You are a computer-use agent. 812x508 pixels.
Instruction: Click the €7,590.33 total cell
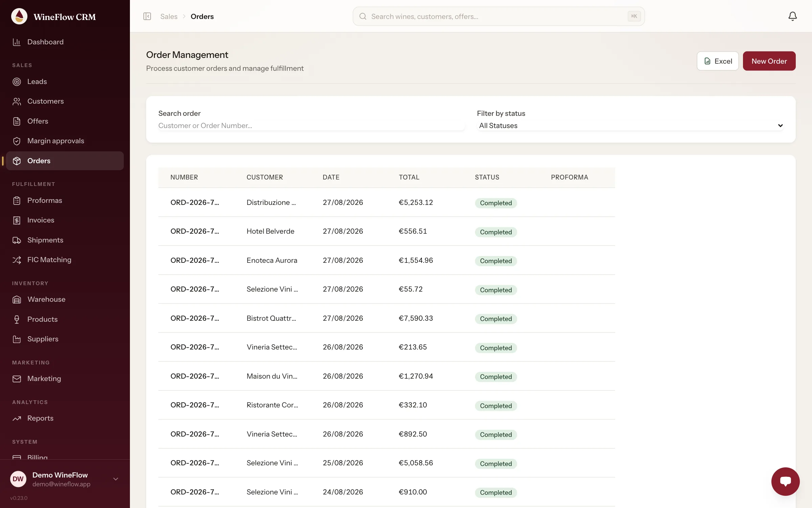(x=416, y=318)
